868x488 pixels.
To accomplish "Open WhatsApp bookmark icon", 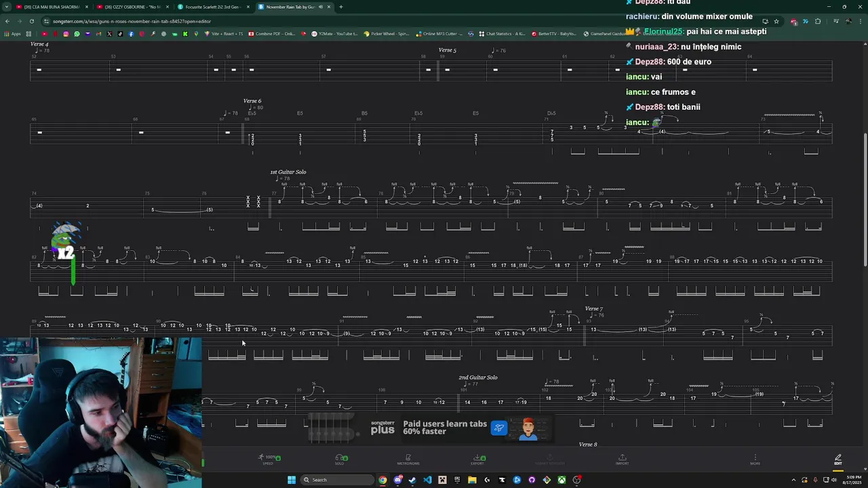I will [77, 34].
